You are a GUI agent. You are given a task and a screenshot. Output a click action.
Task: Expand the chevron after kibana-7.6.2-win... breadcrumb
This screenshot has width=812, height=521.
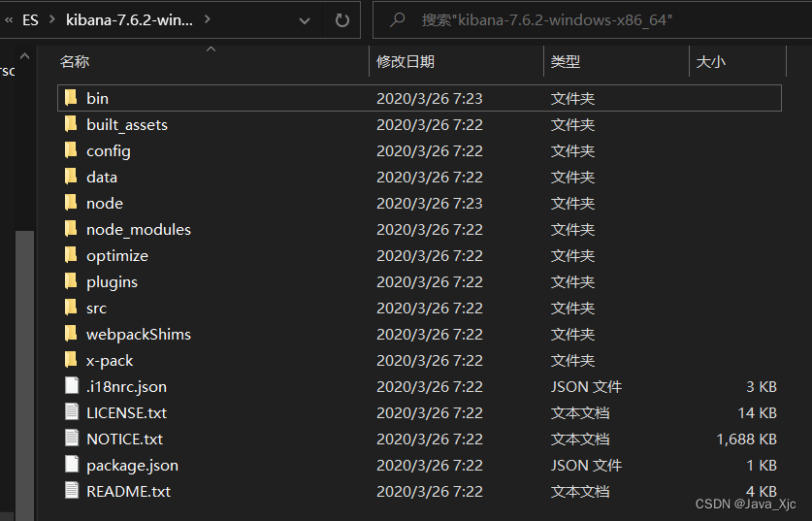[x=208, y=19]
